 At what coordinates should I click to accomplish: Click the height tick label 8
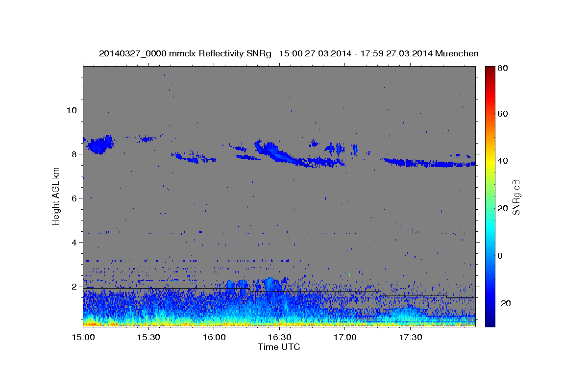point(74,154)
